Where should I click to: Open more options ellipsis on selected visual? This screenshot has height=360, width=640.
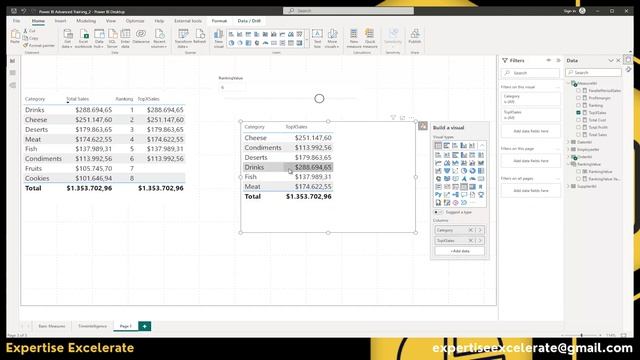pos(412,118)
